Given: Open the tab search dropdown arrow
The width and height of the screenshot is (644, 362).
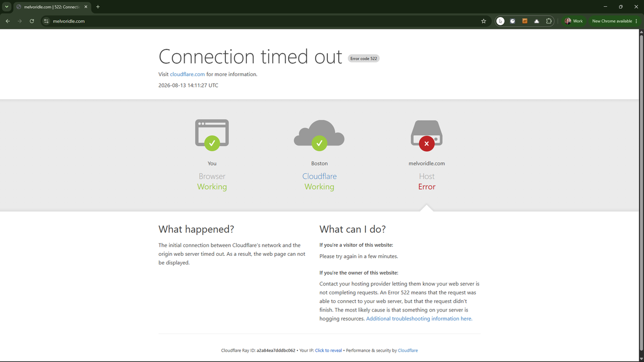Looking at the screenshot, I should click(6, 6).
